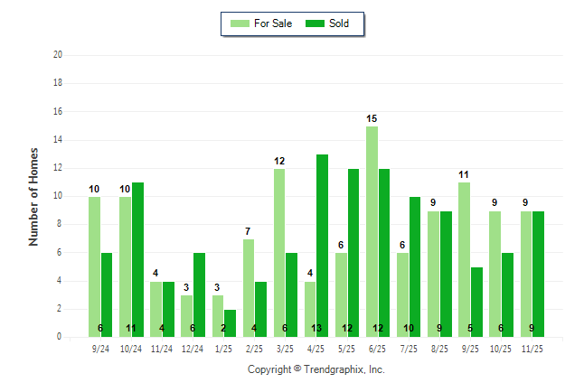Click the Sold legend swatch
The height and width of the screenshot is (392, 584).
pos(315,23)
